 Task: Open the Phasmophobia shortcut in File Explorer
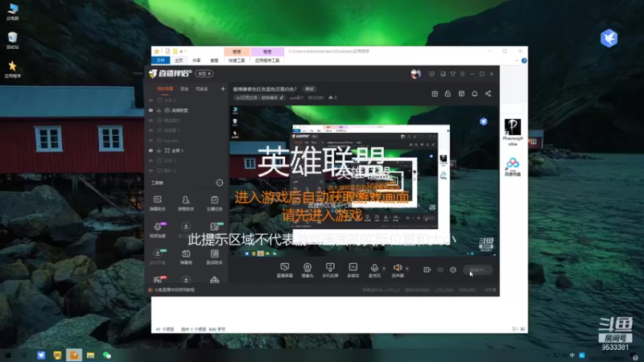513,132
